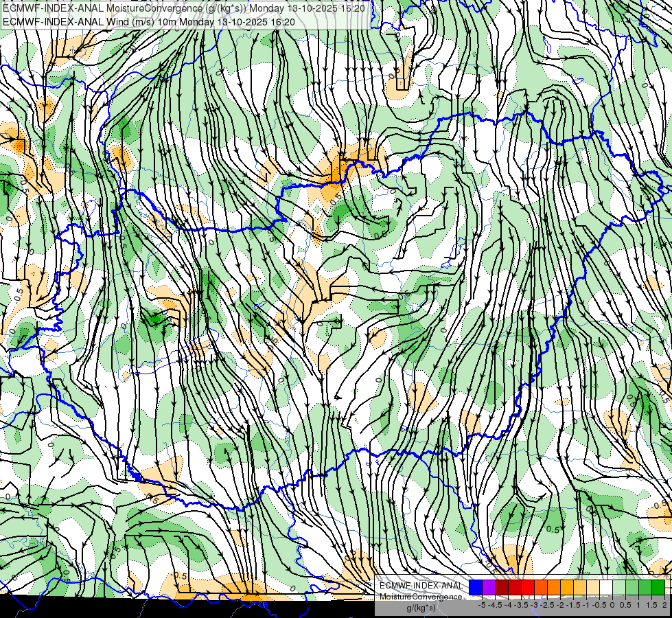Click the legend label MoistureConvergence
The image size is (672, 618).
(x=421, y=597)
